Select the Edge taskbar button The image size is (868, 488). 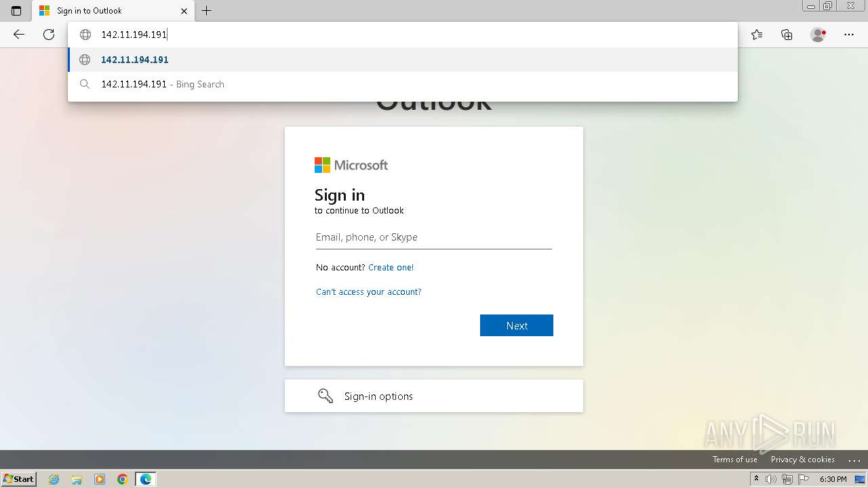(x=146, y=479)
